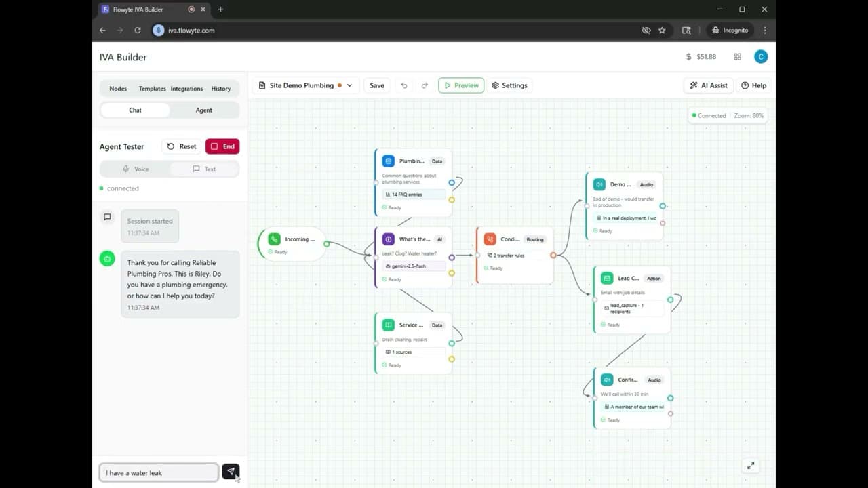868x488 pixels.
Task: Click the Plumbing FAQ node's blue Data icon
Action: click(389, 161)
